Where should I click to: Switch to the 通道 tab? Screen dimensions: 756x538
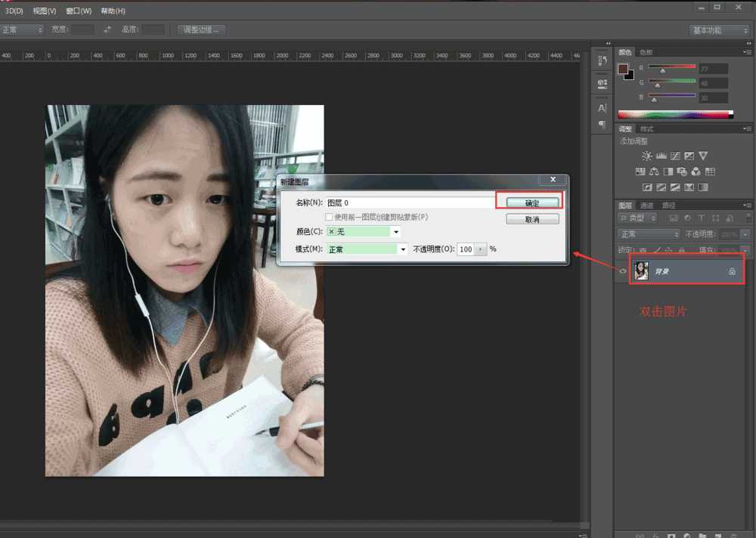point(648,205)
